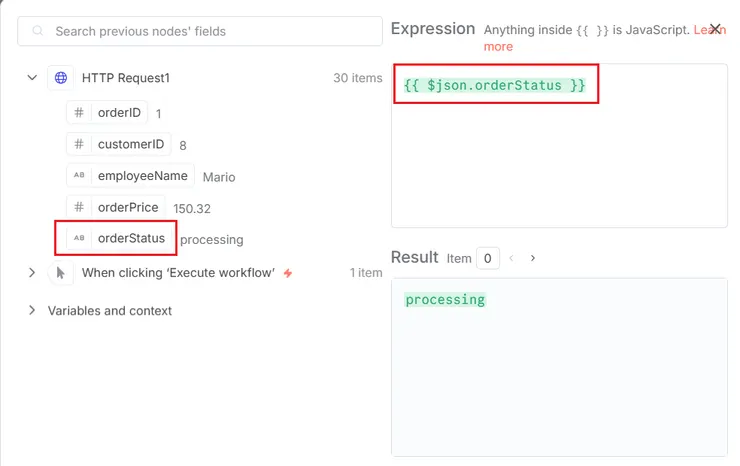This screenshot has width=740, height=466.
Task: Click the number type icon beside customerID
Action: 79,144
